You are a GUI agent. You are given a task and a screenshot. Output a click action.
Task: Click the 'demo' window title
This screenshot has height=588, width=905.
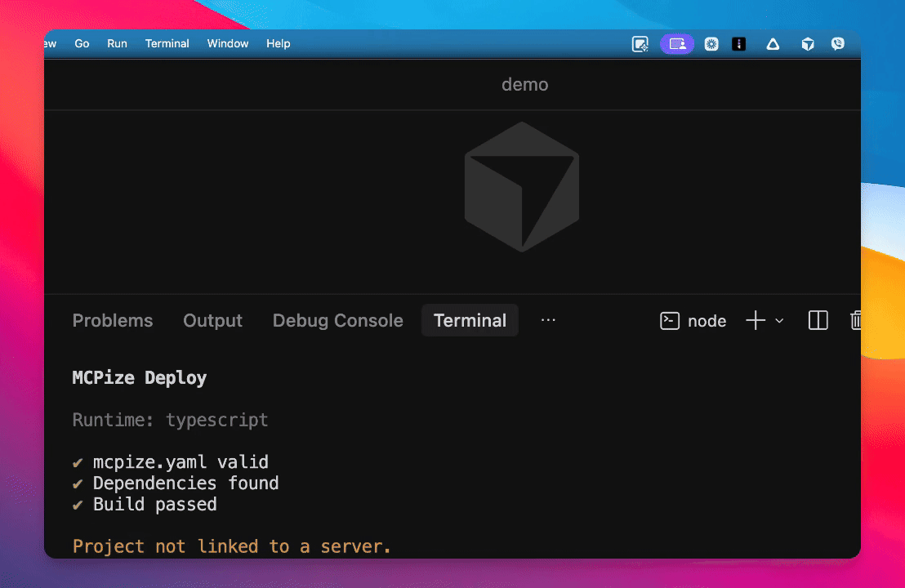pos(524,85)
